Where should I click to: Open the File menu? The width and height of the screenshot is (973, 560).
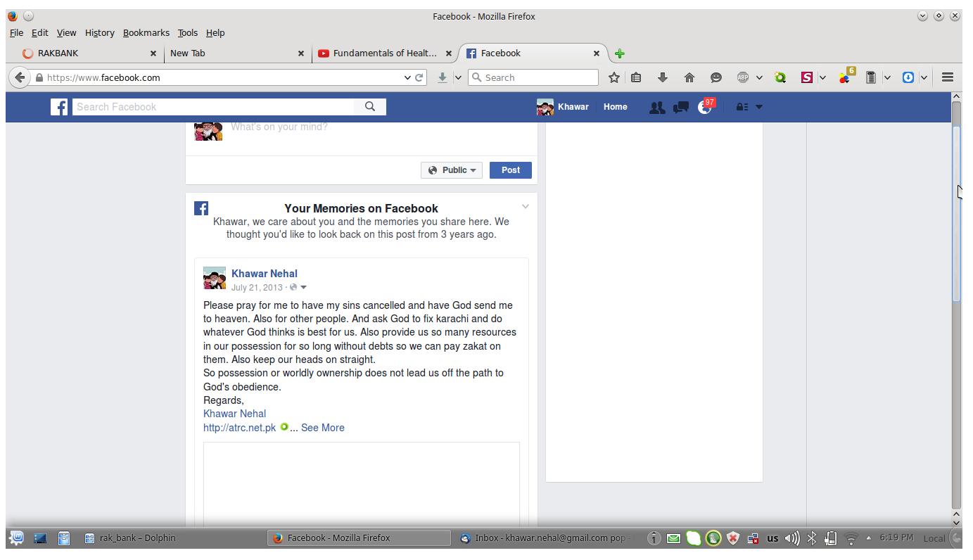(17, 32)
